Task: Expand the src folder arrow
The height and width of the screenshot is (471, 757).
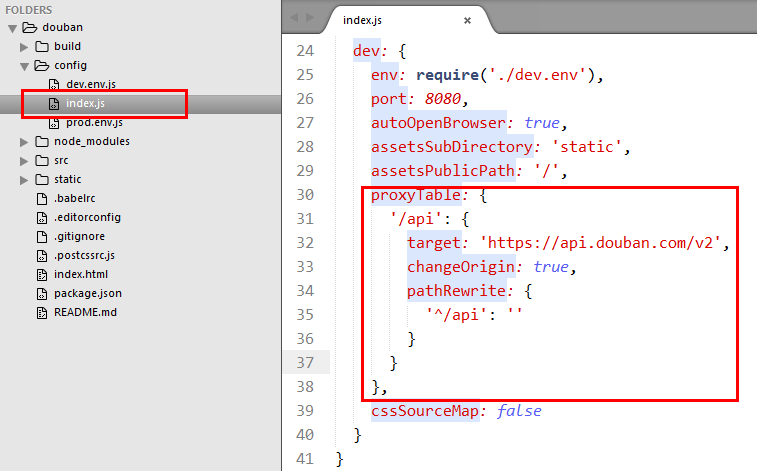Action: pos(24,161)
